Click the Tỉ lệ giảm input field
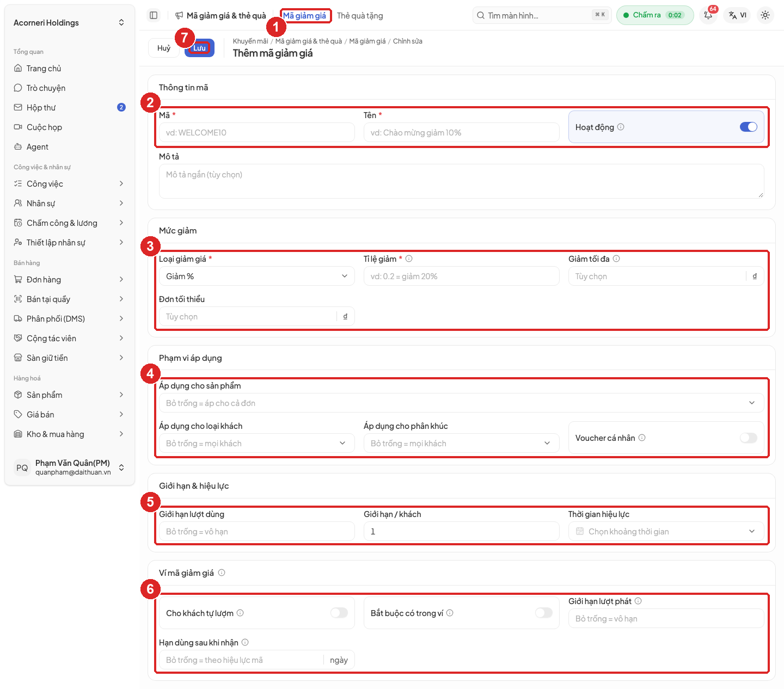Viewport: 784px width, 689px height. pos(462,276)
